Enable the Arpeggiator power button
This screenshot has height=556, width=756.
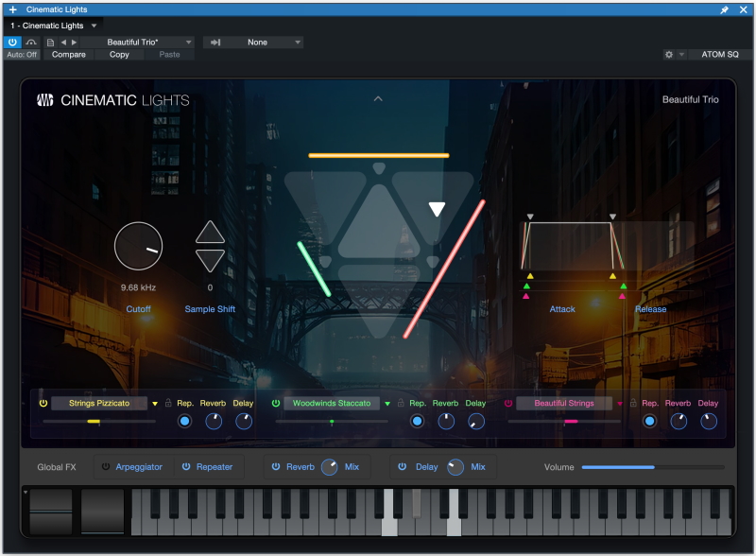pyautogui.click(x=105, y=467)
